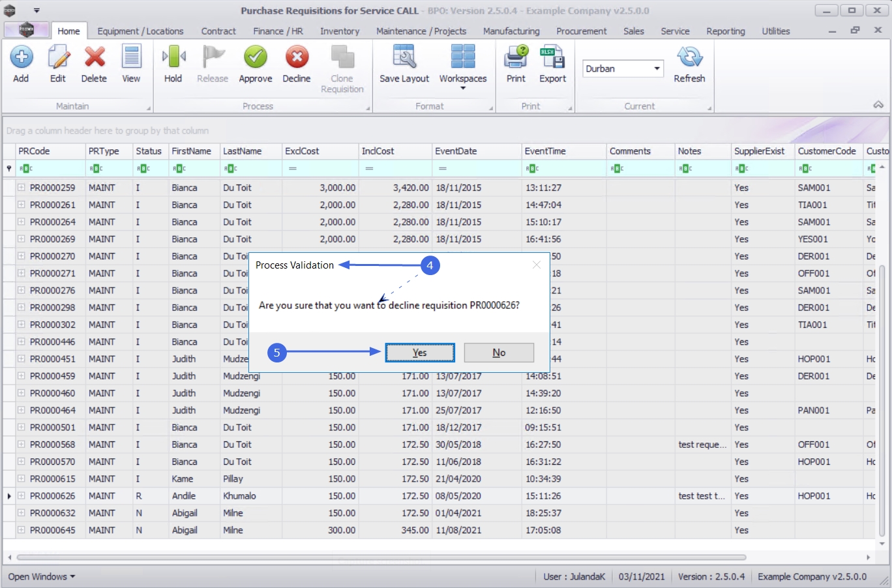Open the Open Windows menu
This screenshot has height=588, width=892.
pos(41,577)
